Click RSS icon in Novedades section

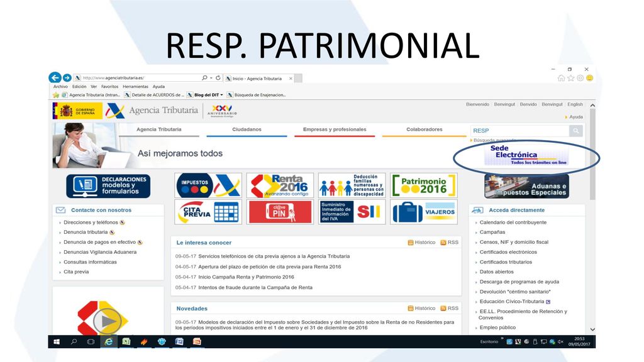(443, 308)
